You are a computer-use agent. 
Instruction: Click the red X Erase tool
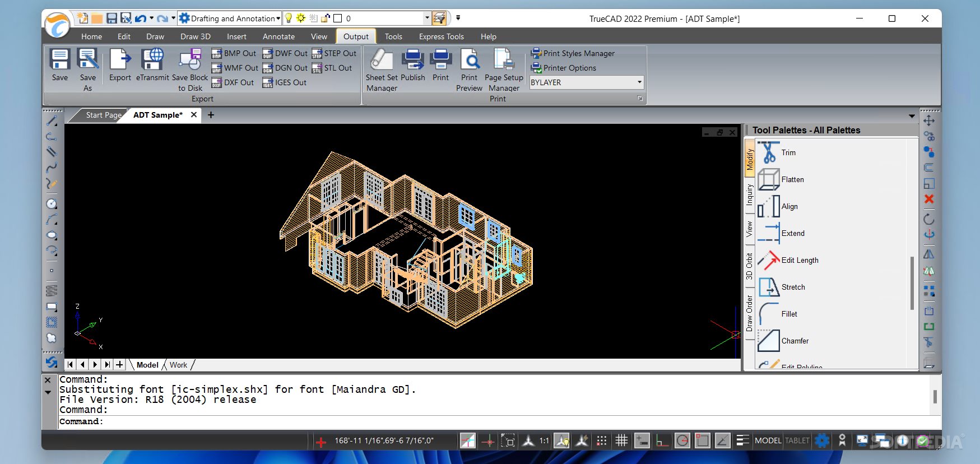pyautogui.click(x=929, y=199)
